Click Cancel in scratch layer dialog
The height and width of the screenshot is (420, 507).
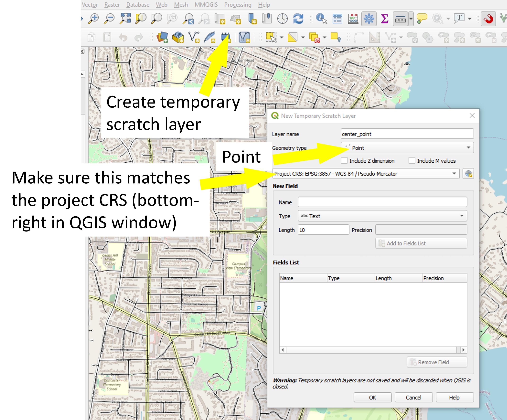point(414,397)
